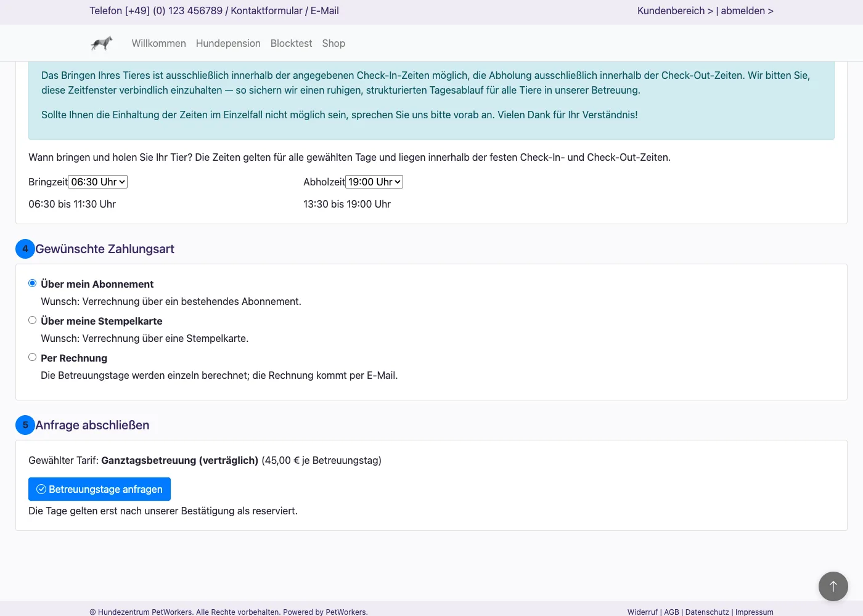Open the Kontaktformular link in header
The height and width of the screenshot is (616, 863).
[x=266, y=10]
